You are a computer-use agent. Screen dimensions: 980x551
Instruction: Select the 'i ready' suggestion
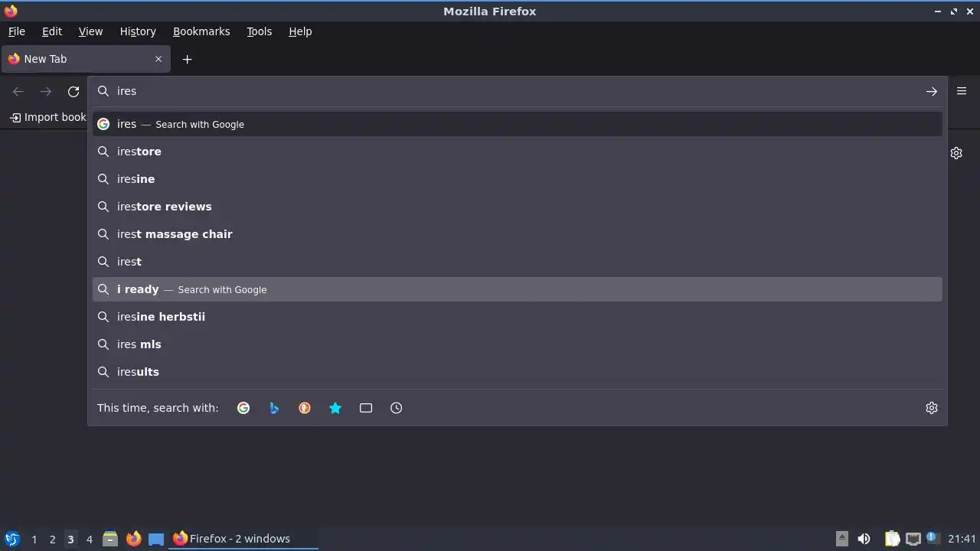[518, 289]
